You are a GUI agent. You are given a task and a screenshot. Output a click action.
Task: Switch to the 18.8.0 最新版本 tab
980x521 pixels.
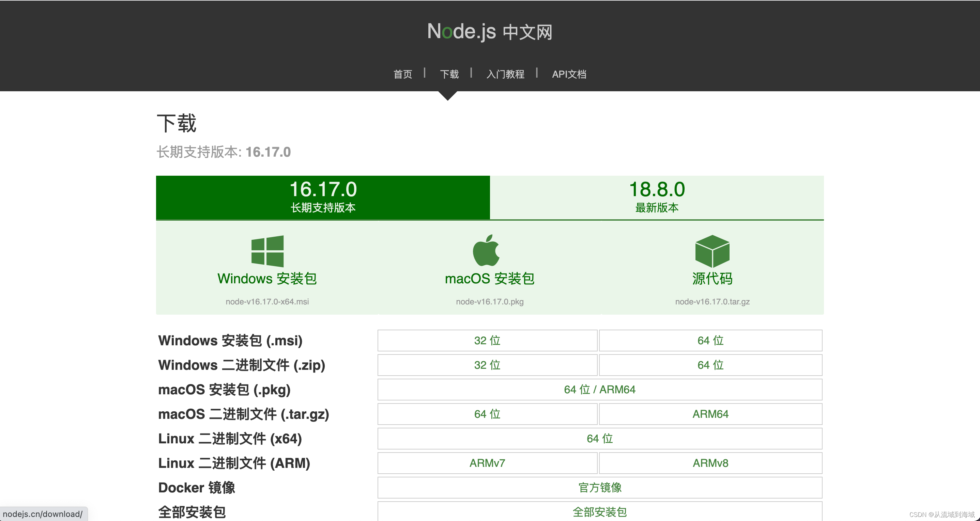tap(657, 197)
